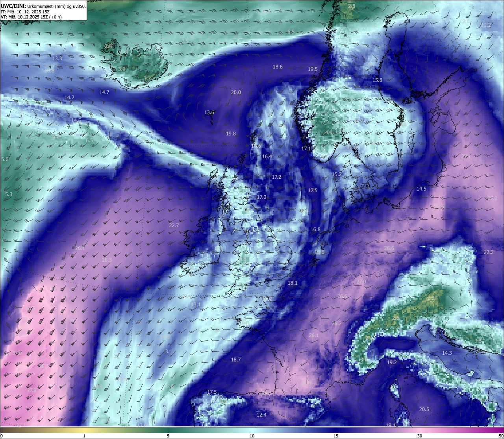Click the 50 tick on the color scale
Screen dimensions: 504x439
click(500, 436)
